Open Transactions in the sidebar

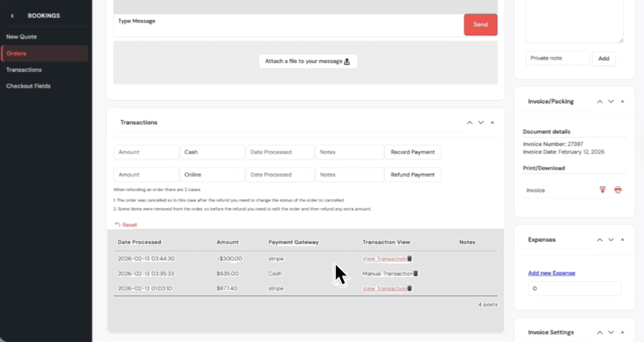coord(24,70)
